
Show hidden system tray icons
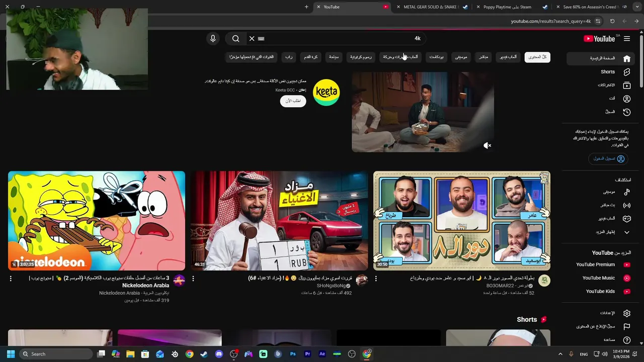(560, 354)
